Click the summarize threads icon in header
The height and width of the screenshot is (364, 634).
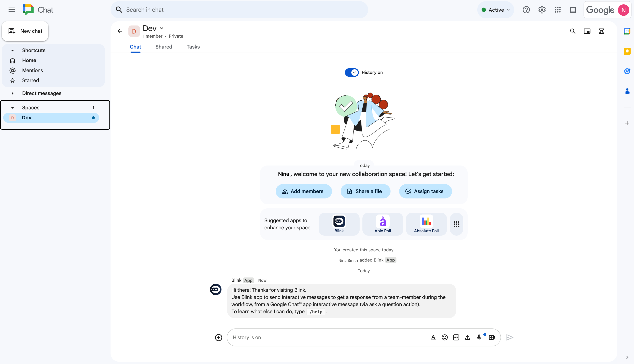click(x=601, y=31)
